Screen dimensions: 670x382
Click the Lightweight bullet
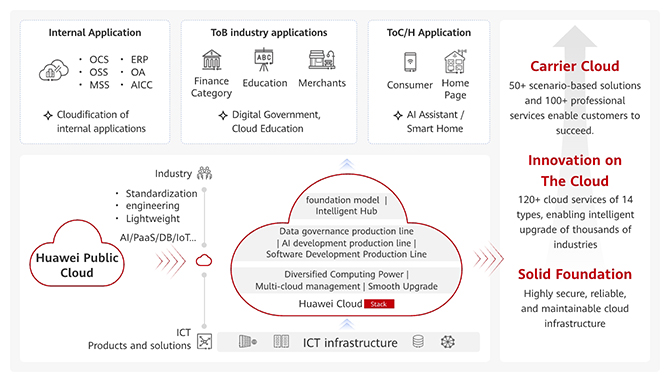153,219
